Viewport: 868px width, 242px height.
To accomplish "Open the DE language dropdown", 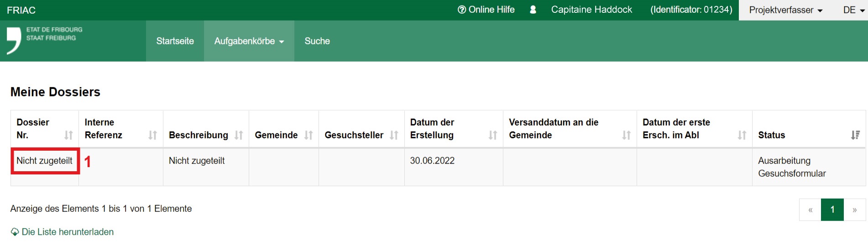I will 853,10.
